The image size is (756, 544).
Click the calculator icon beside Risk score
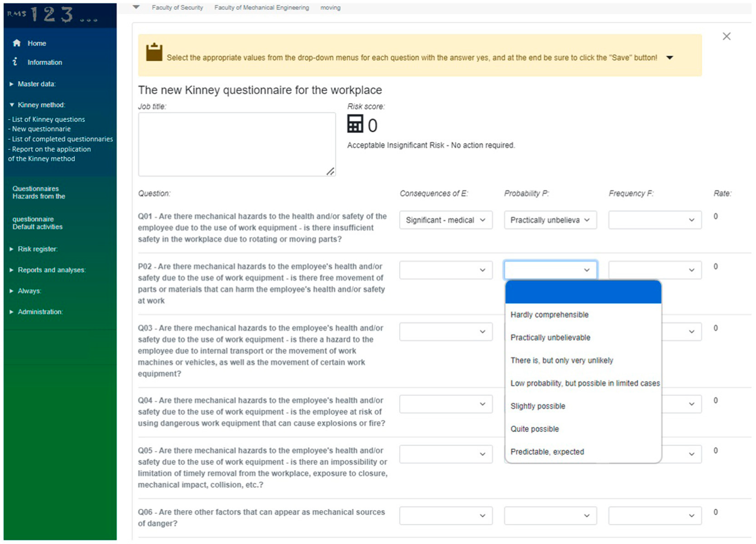355,124
